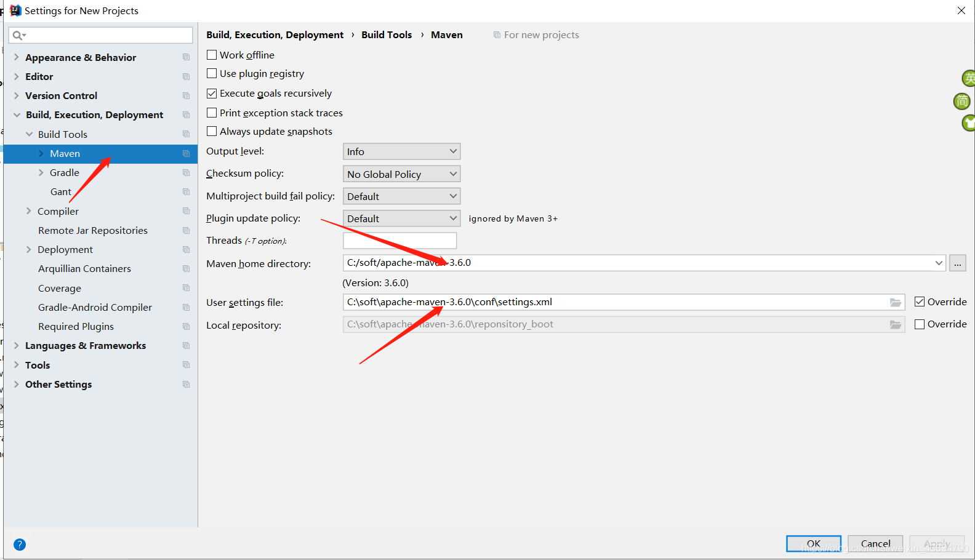
Task: Click the Apply button
Action: [x=937, y=544]
